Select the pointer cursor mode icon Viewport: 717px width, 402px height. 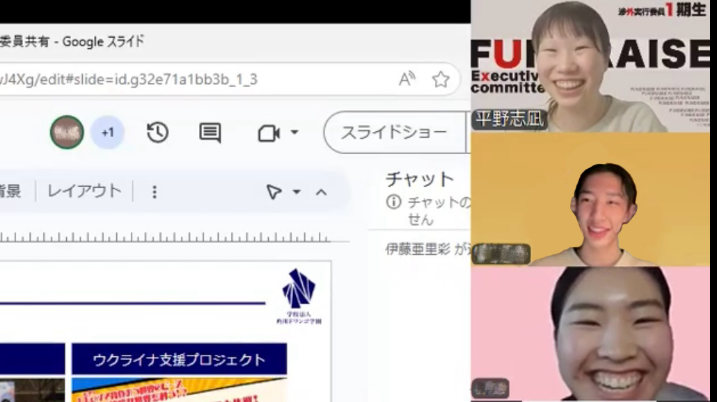click(x=273, y=192)
